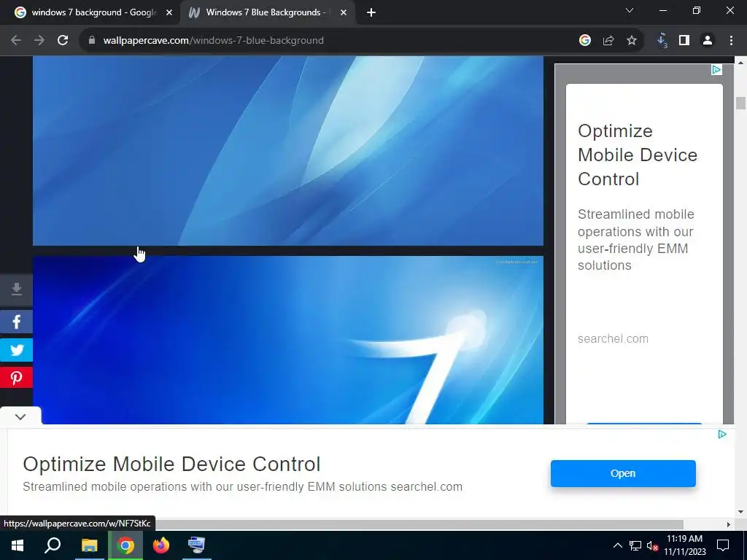Click the scroll right arrow
The height and width of the screenshot is (560, 747).
click(729, 525)
